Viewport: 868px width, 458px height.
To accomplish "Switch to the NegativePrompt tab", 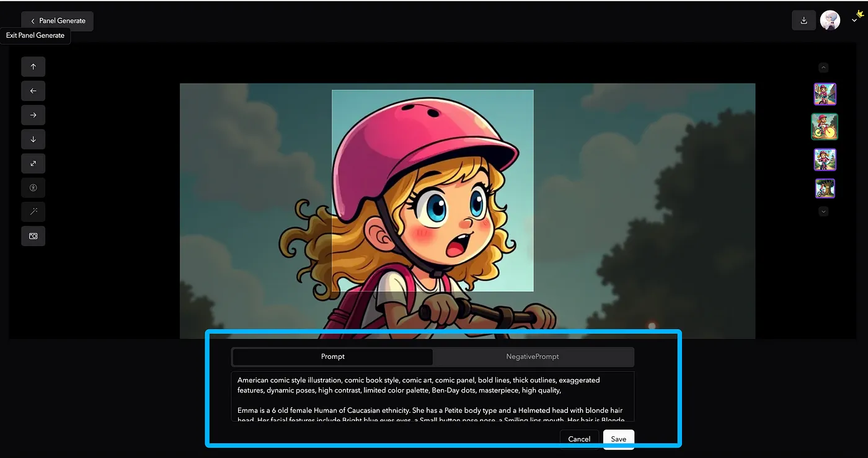I will pyautogui.click(x=533, y=356).
